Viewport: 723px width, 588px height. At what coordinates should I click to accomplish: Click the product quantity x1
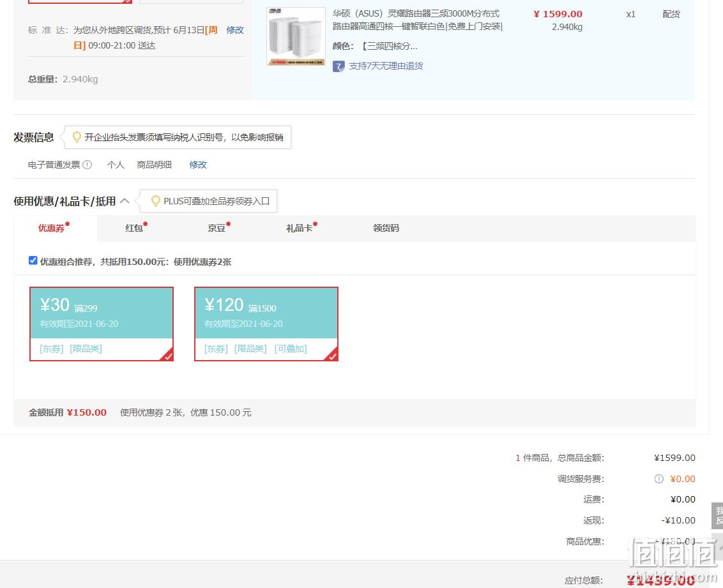(631, 14)
